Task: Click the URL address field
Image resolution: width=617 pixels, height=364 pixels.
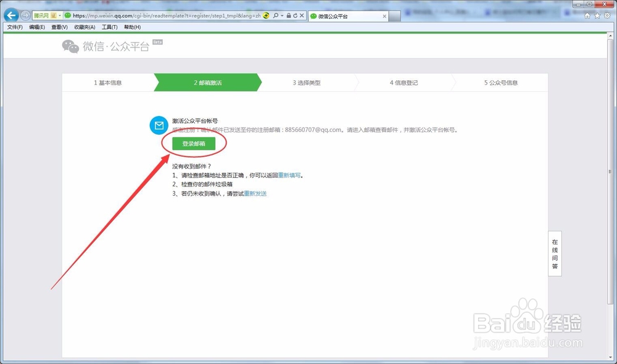Action: [167, 16]
